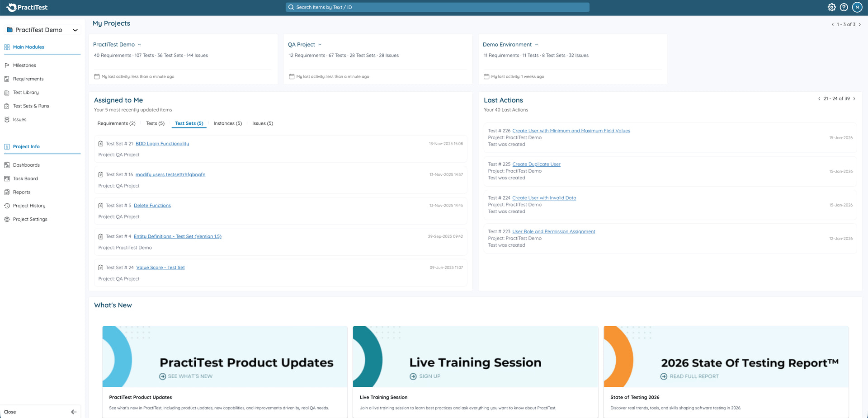The height and width of the screenshot is (418, 868).
Task: Expand the PractiTest Demo project selector
Action: pos(75,30)
